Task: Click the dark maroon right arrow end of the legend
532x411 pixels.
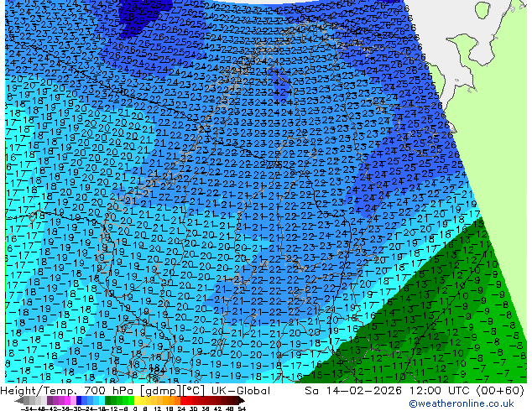Action: pyautogui.click(x=242, y=400)
